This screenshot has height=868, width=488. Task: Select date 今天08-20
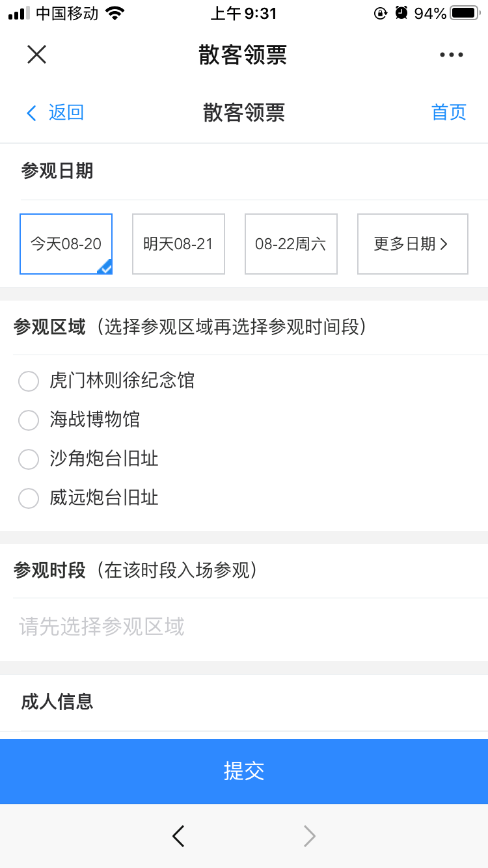click(x=66, y=244)
